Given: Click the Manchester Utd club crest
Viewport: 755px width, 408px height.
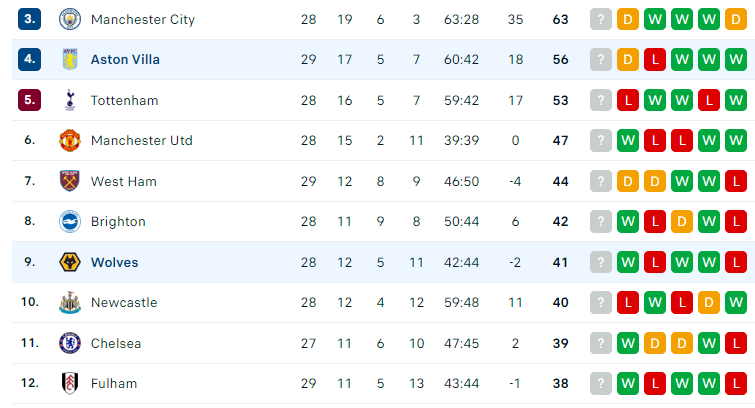Looking at the screenshot, I should (x=70, y=141).
